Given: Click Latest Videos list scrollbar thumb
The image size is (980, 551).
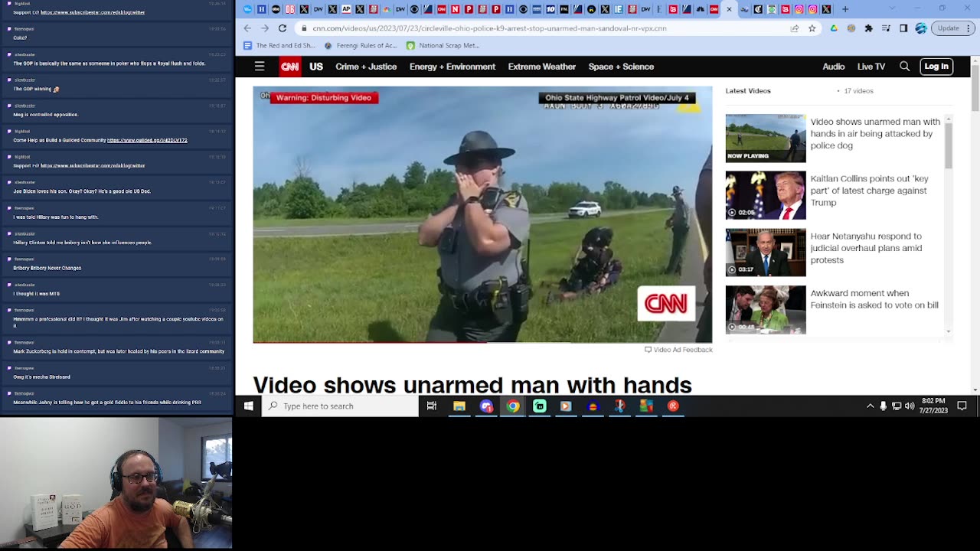Looking at the screenshot, I should 948,145.
